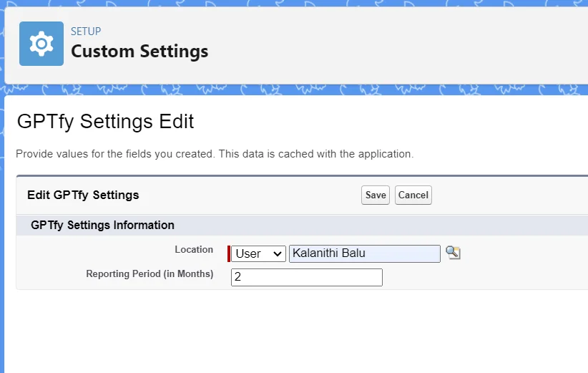Open the User location type dropdown
Screen dimensions: 588x373
pos(258,253)
